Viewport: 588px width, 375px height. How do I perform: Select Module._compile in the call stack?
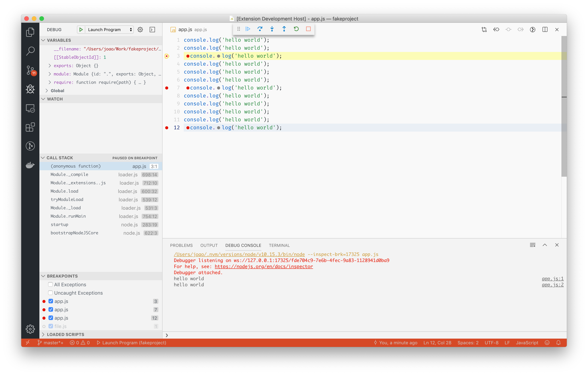pyautogui.click(x=69, y=174)
